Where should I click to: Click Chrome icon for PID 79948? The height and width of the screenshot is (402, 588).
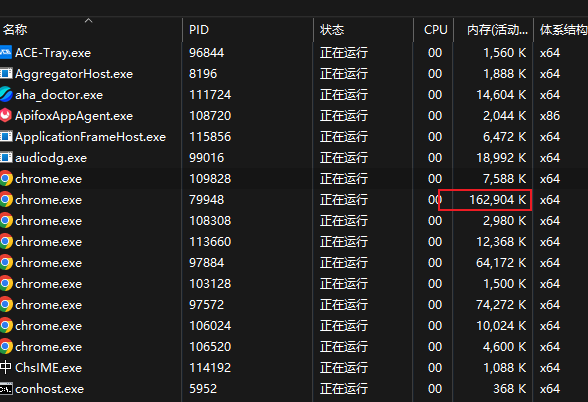[6, 200]
